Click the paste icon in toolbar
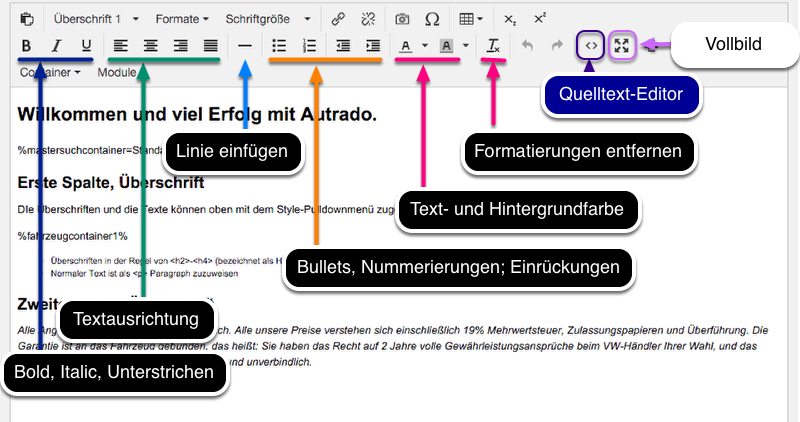This screenshot has height=422, width=800. [27, 19]
